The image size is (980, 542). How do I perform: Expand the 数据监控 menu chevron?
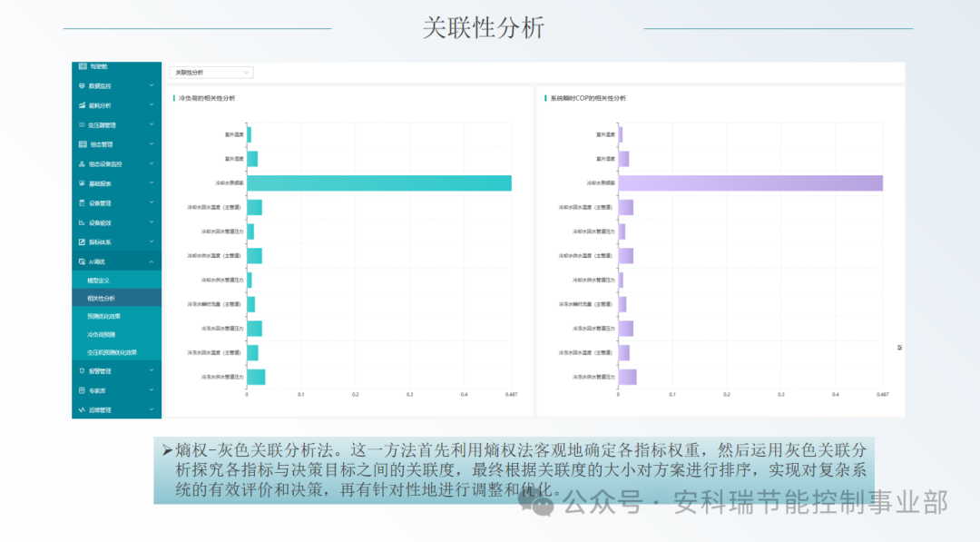click(152, 85)
